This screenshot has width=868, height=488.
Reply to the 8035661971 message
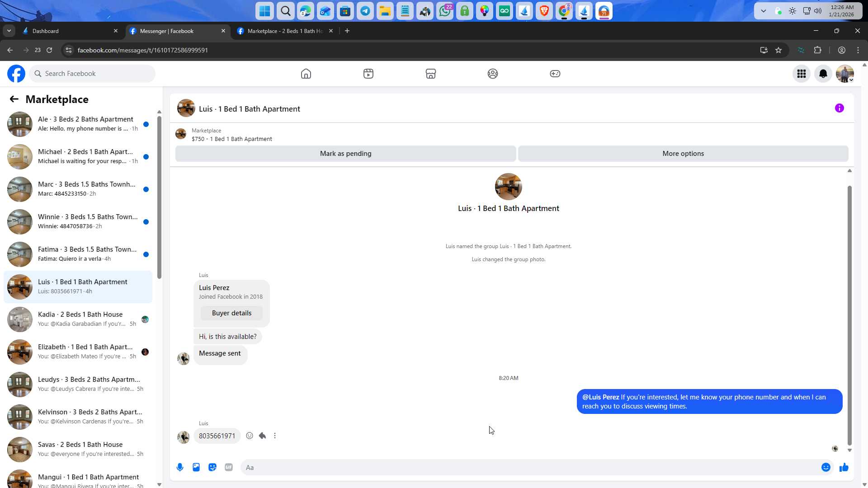point(262,436)
